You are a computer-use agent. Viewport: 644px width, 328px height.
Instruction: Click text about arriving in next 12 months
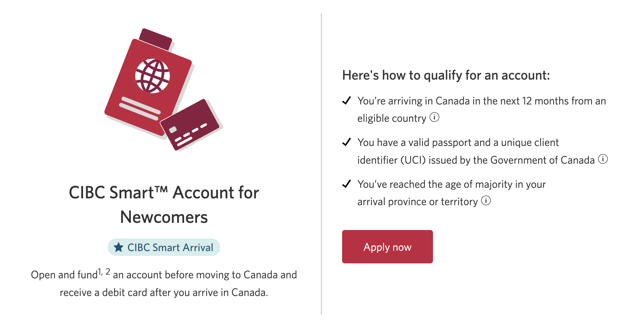pyautogui.click(x=481, y=101)
